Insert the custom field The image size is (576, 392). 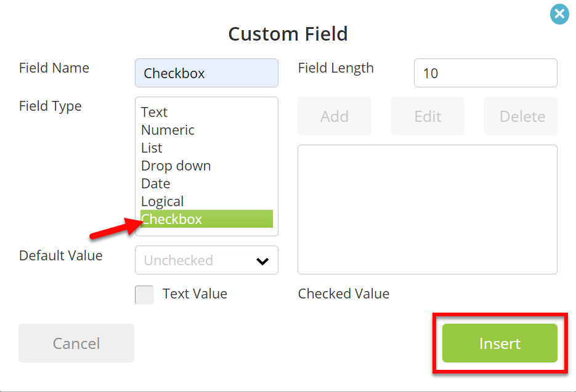click(x=500, y=343)
